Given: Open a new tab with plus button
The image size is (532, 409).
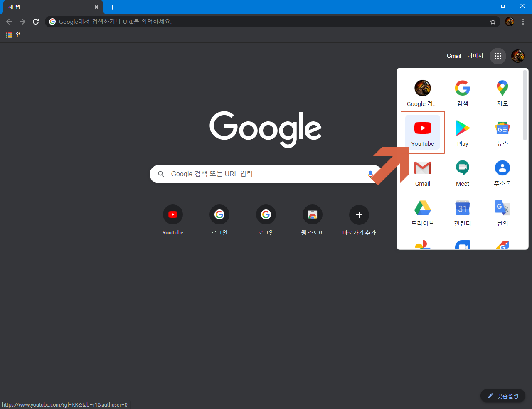Looking at the screenshot, I should point(112,7).
